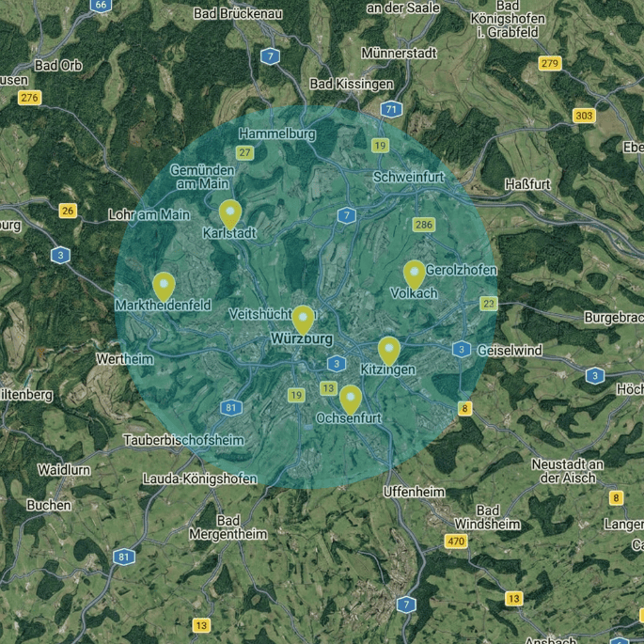This screenshot has height=644, width=644.
Task: Click the 286 road sign
Action: pos(424,225)
